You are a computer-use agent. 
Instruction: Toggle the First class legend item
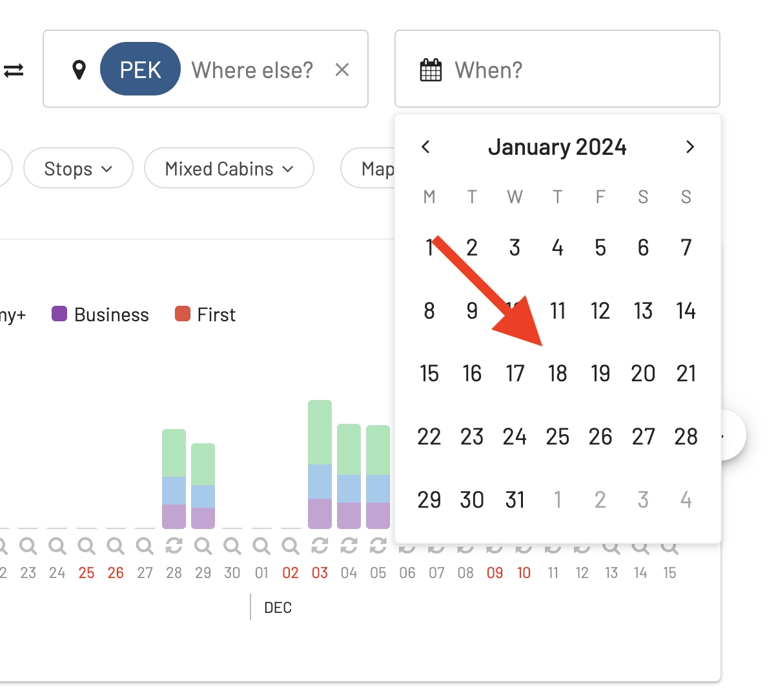coord(205,314)
